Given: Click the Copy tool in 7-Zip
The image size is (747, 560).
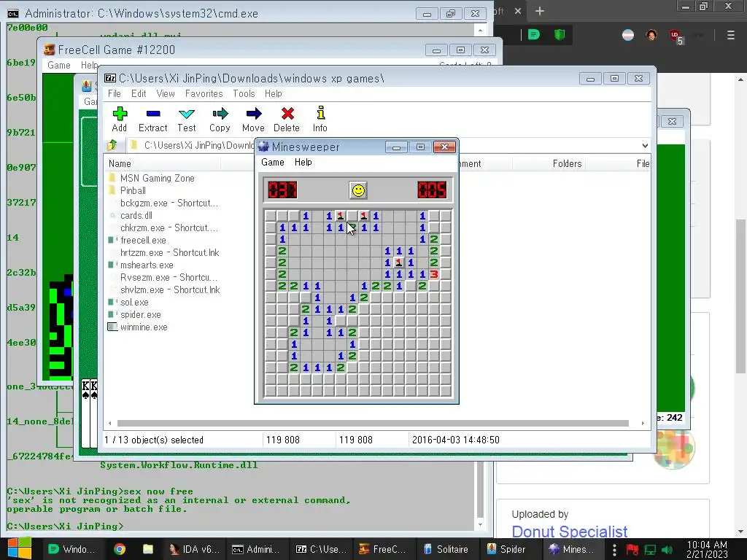Looking at the screenshot, I should click(x=220, y=119).
